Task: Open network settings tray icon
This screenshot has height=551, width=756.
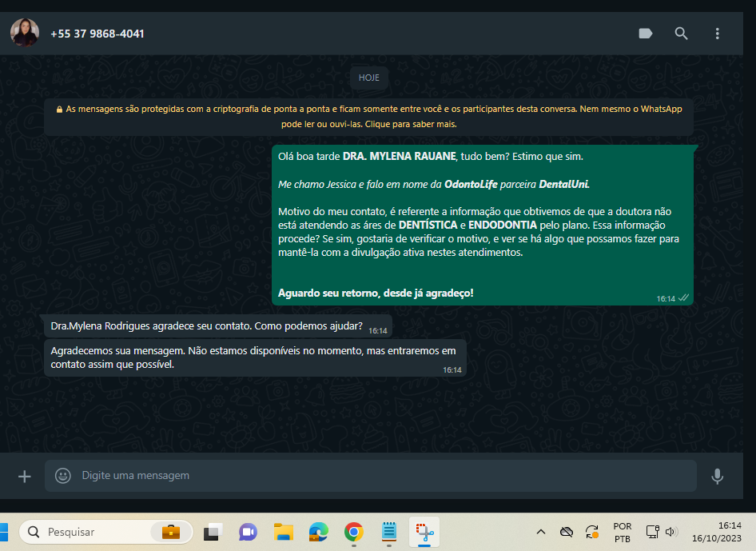Action: point(652,532)
